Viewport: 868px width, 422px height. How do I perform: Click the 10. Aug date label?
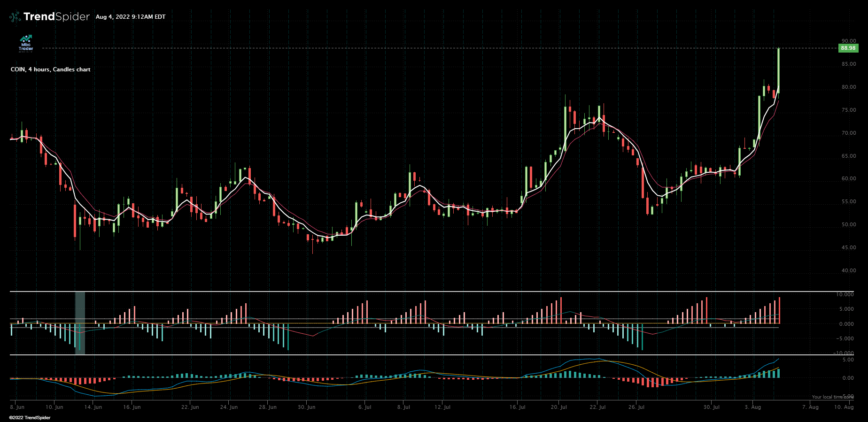844,407
